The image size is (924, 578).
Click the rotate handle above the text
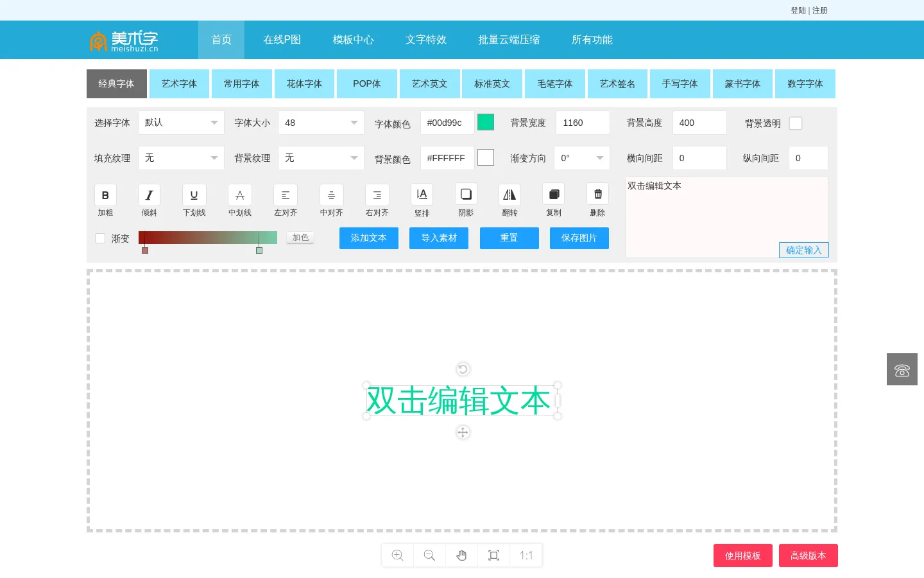click(x=463, y=369)
